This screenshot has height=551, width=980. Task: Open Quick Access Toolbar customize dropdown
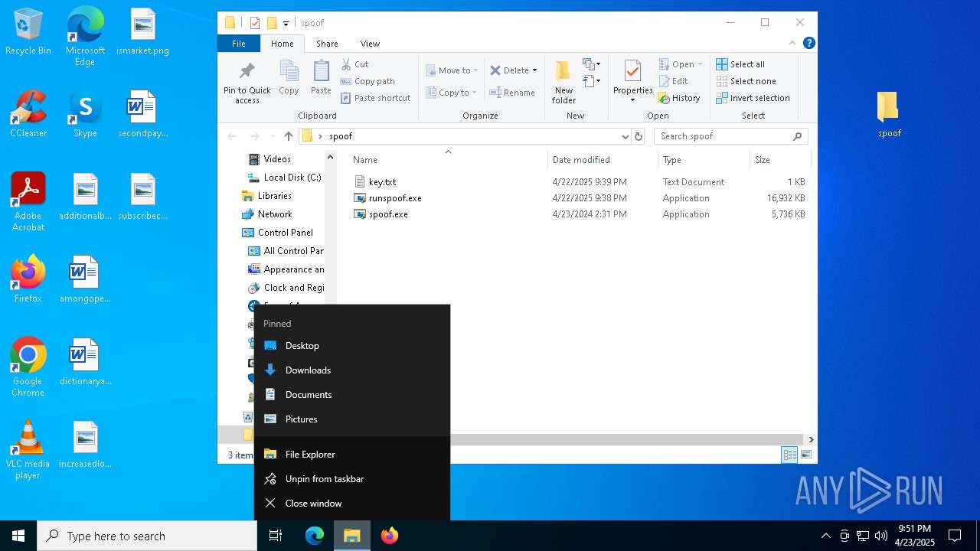point(286,23)
